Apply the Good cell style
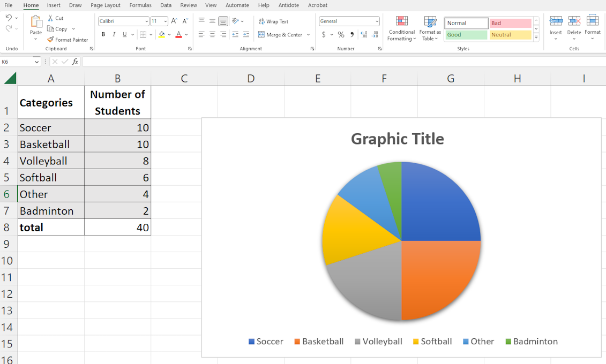This screenshot has width=606, height=364. click(466, 35)
